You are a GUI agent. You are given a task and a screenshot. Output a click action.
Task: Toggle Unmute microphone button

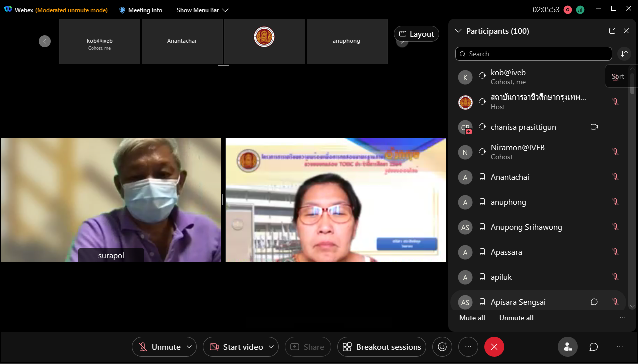tap(160, 347)
